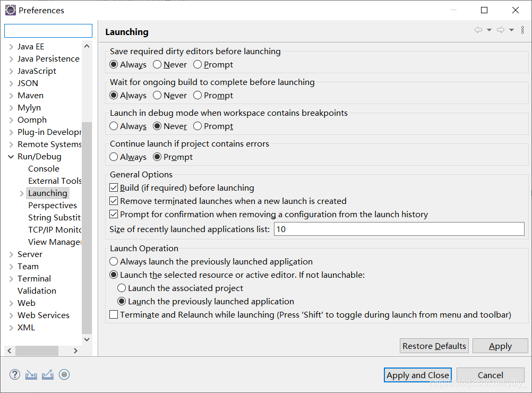Select Console under Run/Debug
The height and width of the screenshot is (393, 532).
click(x=44, y=169)
